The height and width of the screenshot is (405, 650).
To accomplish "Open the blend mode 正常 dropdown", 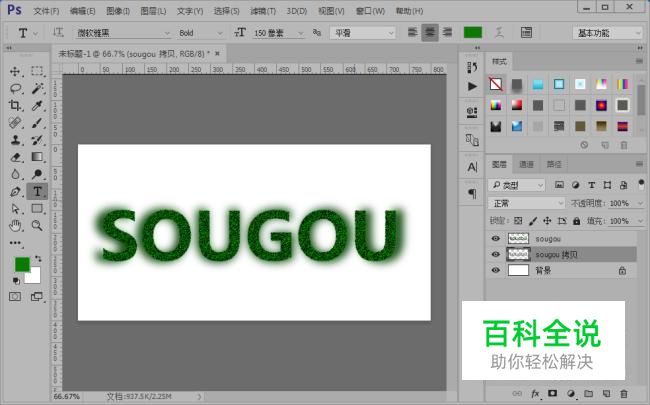I will [x=526, y=203].
